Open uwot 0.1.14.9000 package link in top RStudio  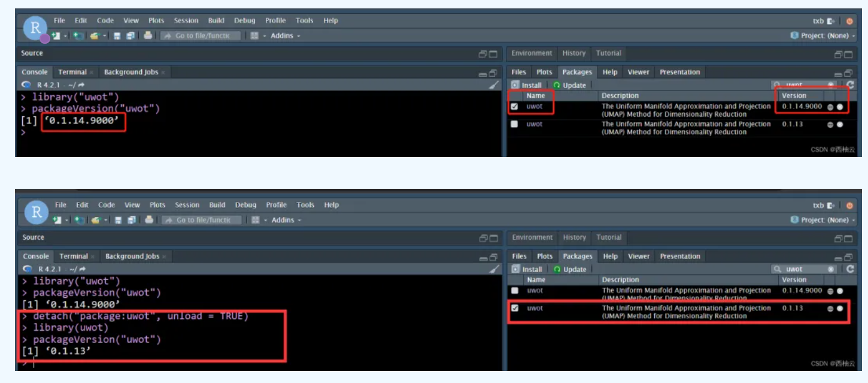point(535,107)
